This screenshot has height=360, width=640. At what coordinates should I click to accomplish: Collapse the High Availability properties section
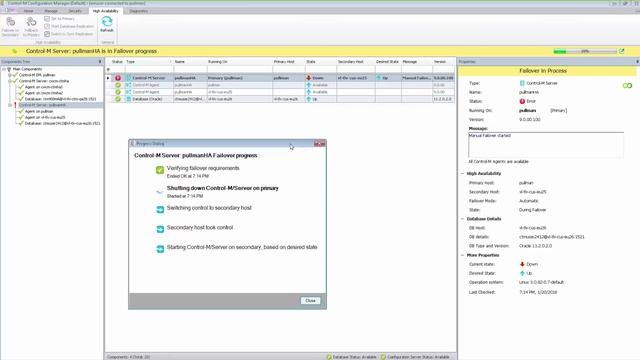click(462, 174)
